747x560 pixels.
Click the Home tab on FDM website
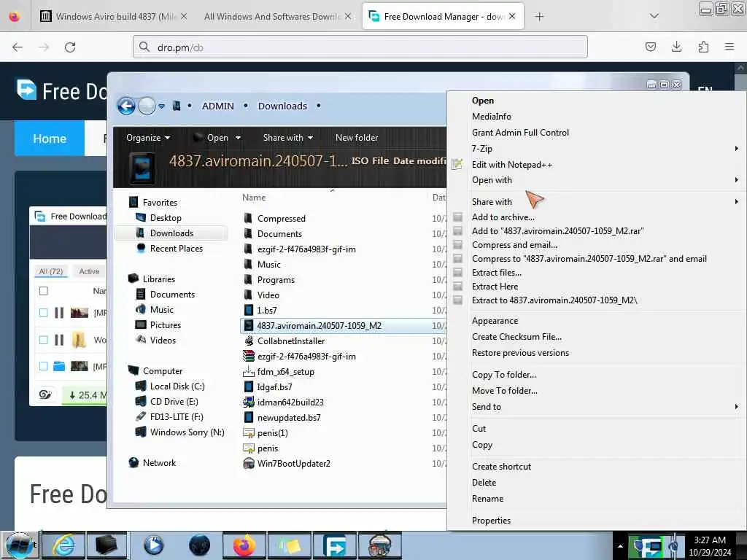50,139
